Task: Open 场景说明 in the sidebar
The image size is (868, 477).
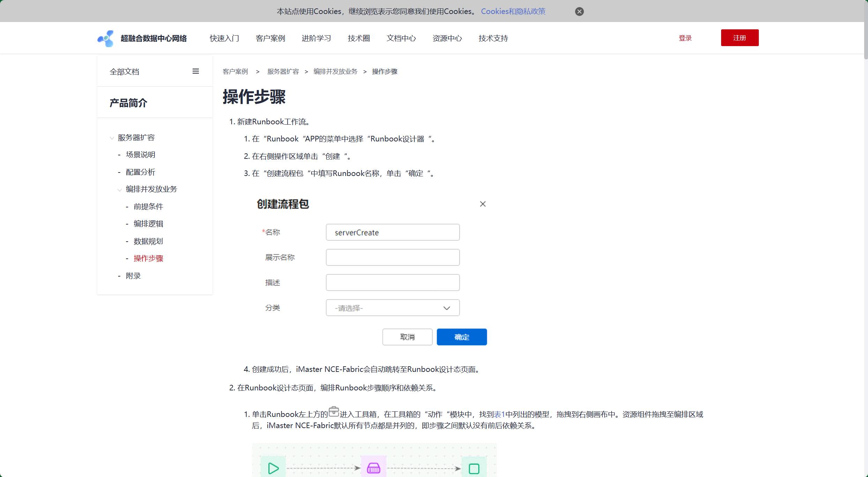Action: pyautogui.click(x=141, y=155)
